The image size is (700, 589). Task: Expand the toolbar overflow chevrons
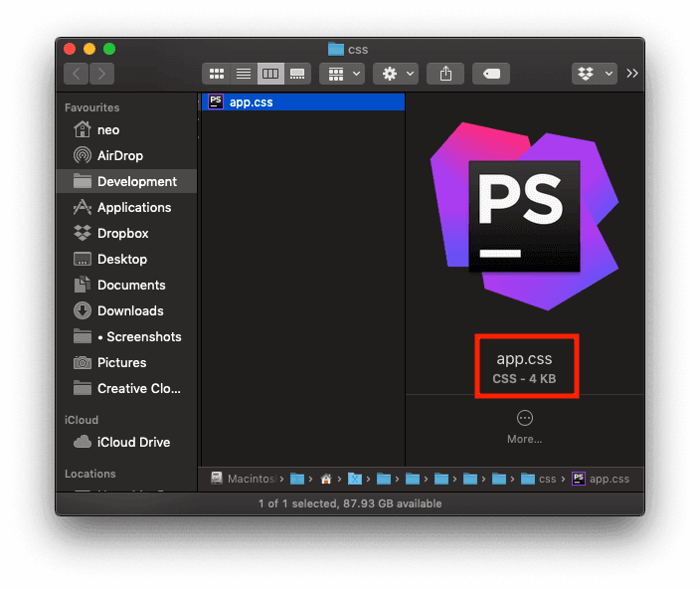click(632, 74)
